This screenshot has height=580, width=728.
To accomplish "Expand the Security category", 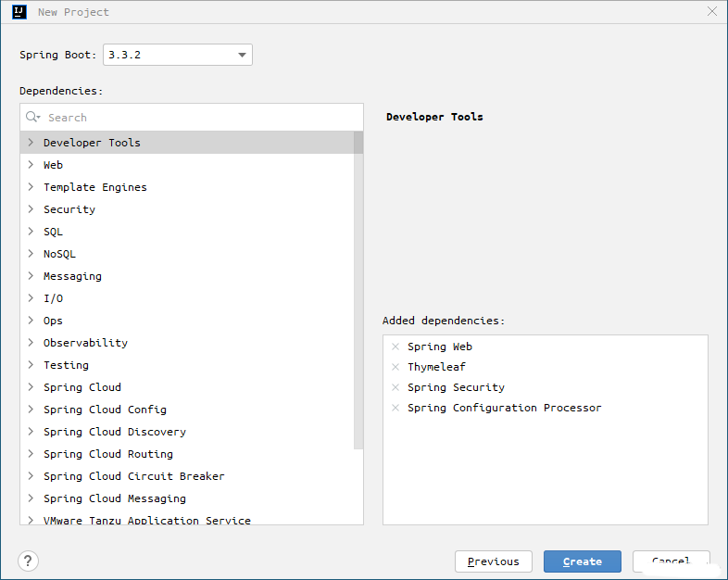I will 31,209.
